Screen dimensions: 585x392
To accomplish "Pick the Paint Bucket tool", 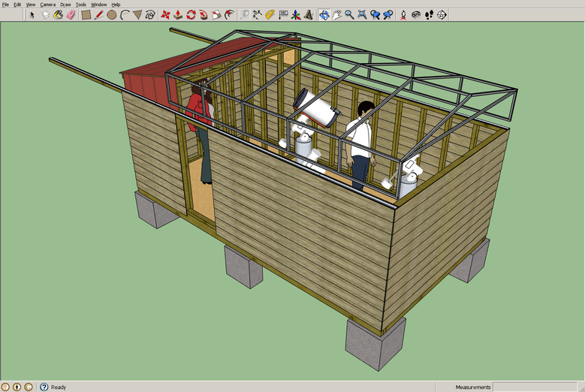I will (59, 15).
